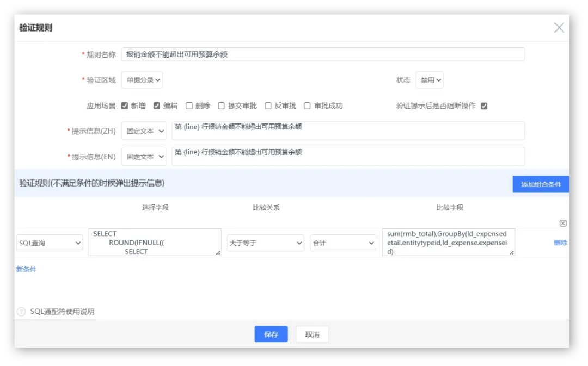The width and height of the screenshot is (588, 366).
Task: Click the SQL wildcard help question icon
Action: point(21,312)
